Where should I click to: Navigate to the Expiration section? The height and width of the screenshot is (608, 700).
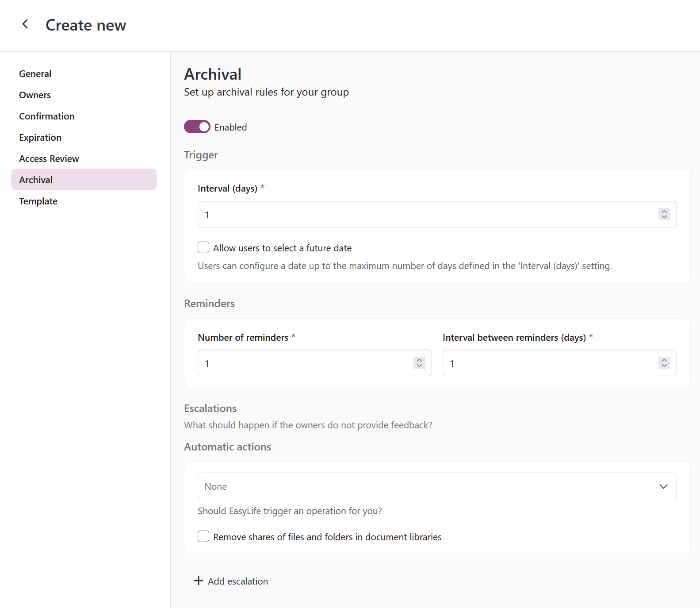click(x=40, y=138)
